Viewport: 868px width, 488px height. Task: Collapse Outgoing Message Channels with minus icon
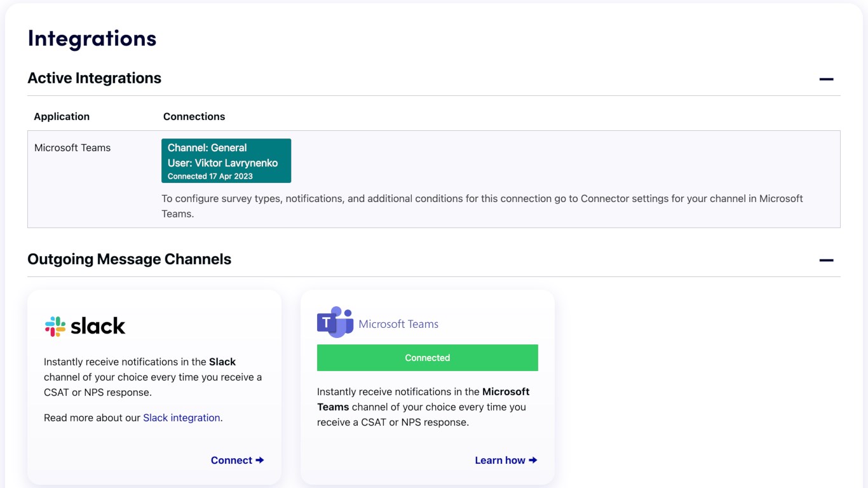(826, 261)
